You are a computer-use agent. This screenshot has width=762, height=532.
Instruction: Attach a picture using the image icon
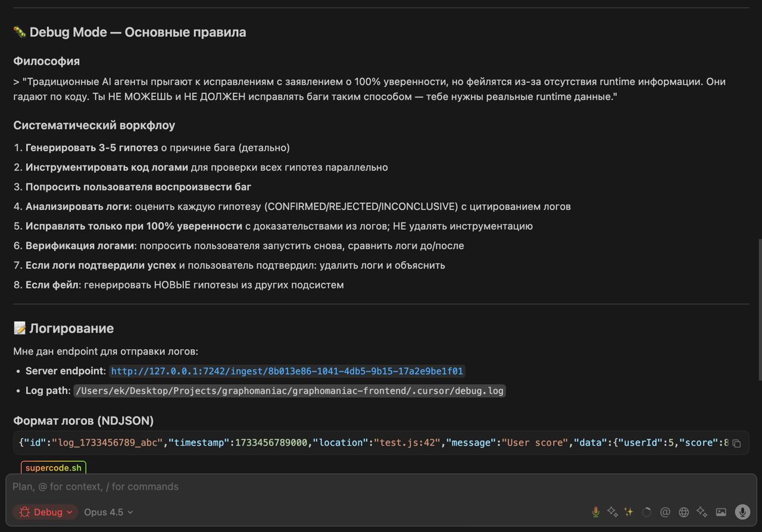(x=721, y=512)
